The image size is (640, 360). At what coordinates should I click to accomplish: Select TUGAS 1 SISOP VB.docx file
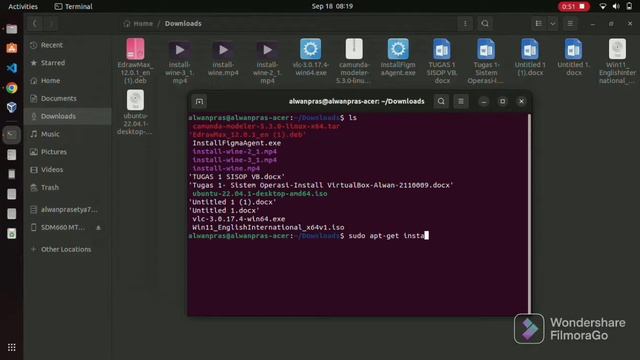(x=442, y=61)
